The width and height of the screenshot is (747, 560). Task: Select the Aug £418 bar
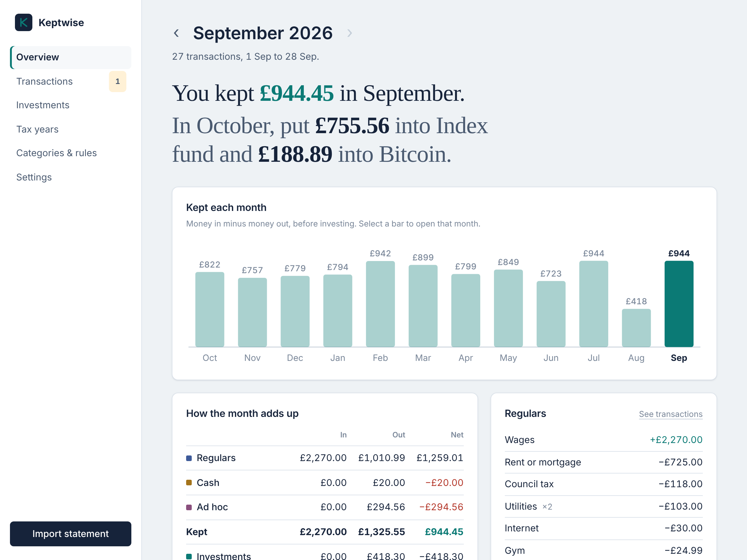point(636,328)
